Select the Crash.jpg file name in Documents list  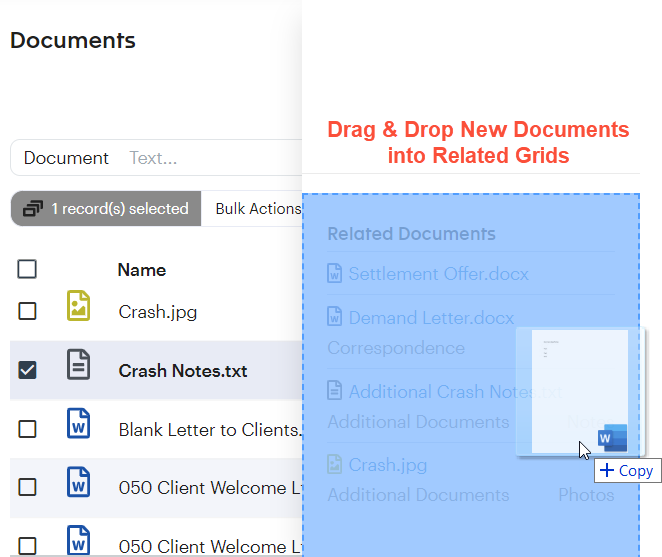point(158,312)
